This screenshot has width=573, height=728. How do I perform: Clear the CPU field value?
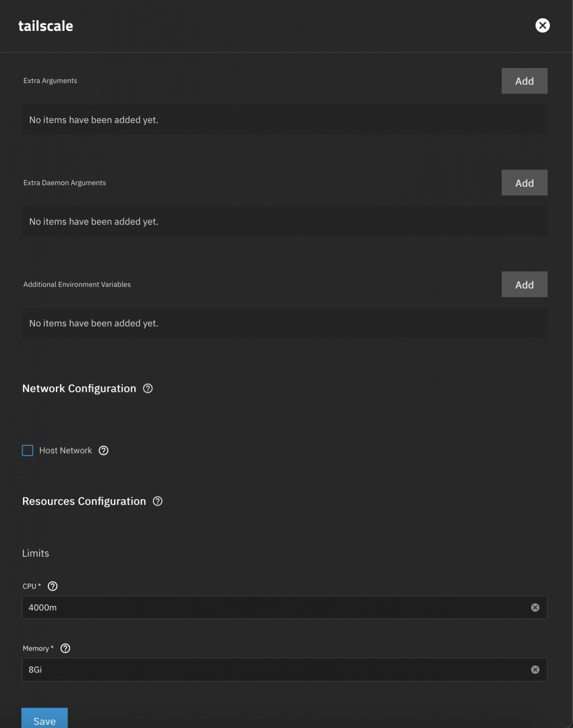pyautogui.click(x=535, y=607)
